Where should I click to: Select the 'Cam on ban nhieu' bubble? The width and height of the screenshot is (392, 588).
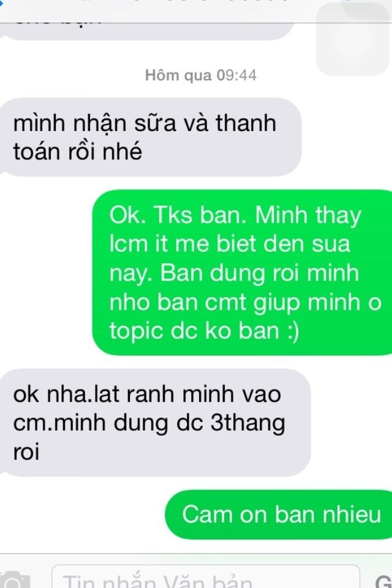[x=279, y=514]
